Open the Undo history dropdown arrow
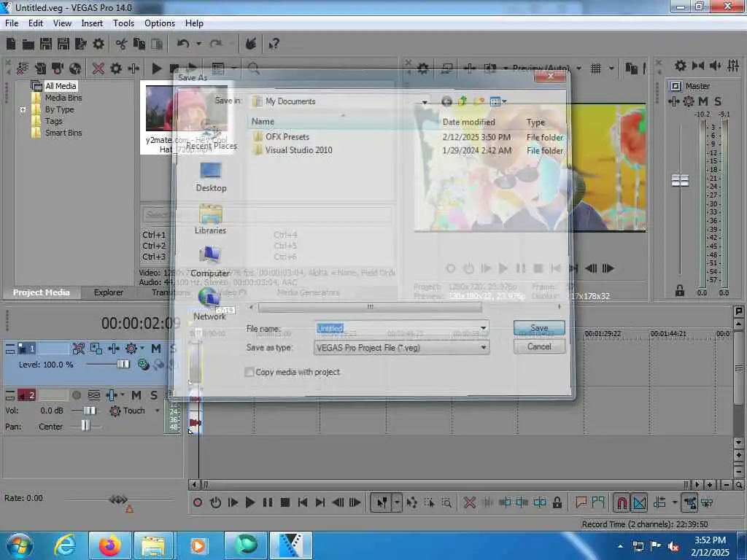 click(x=198, y=44)
